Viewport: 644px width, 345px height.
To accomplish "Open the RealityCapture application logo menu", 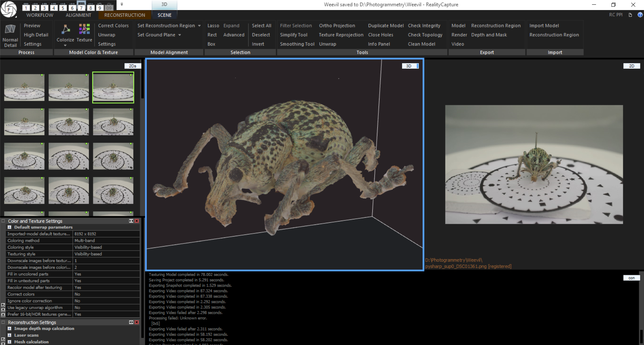I will (9, 9).
